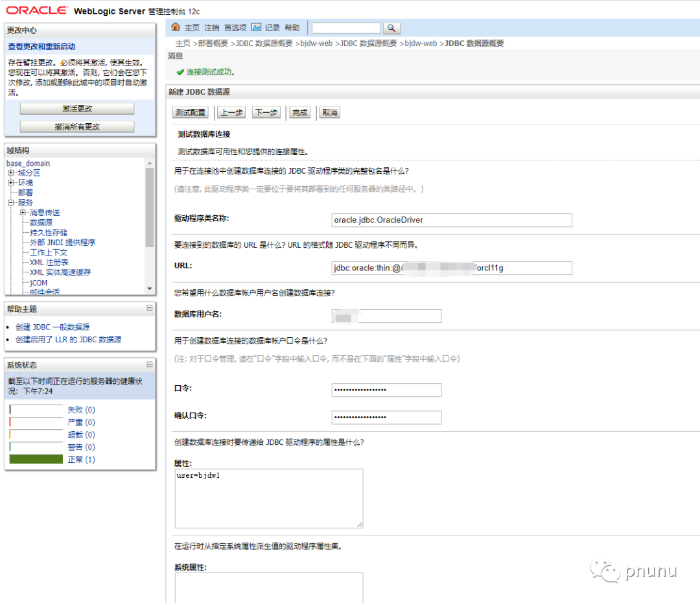Click 注销 in the toolbar

tap(211, 28)
